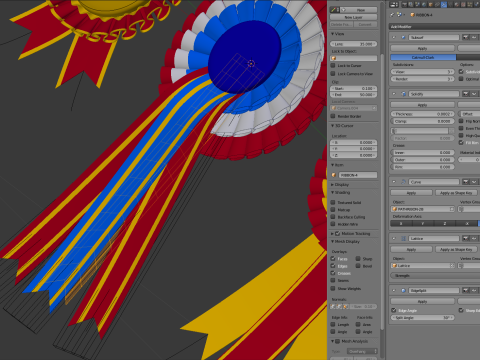Click the New Layer button
Screen dimensions: 480x360
pos(354,17)
